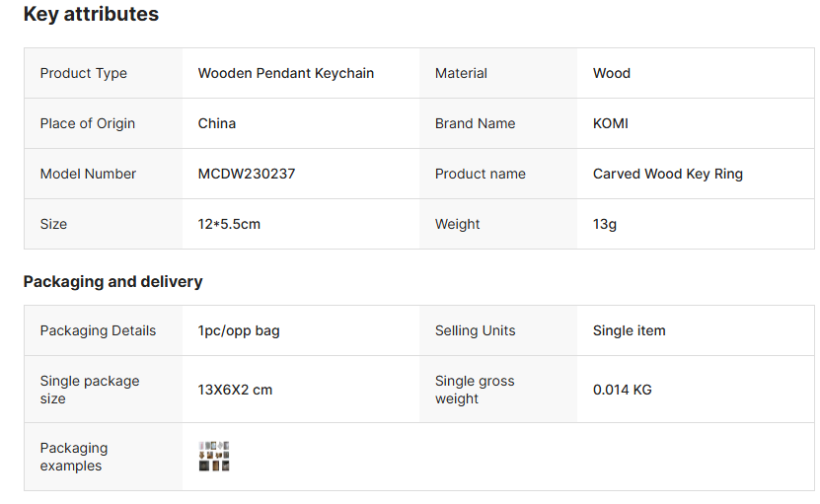Click the China place of origin value
The width and height of the screenshot is (820, 504).
pyautogui.click(x=216, y=123)
